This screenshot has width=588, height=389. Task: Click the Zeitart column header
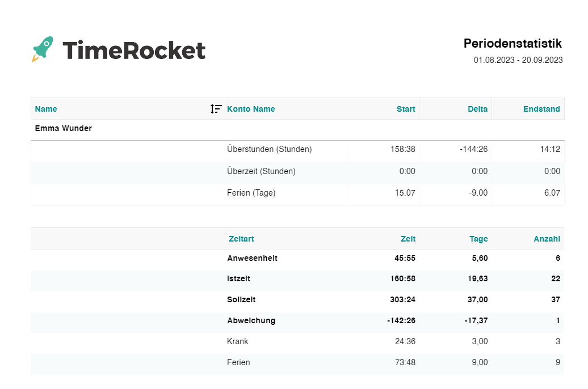tap(241, 239)
